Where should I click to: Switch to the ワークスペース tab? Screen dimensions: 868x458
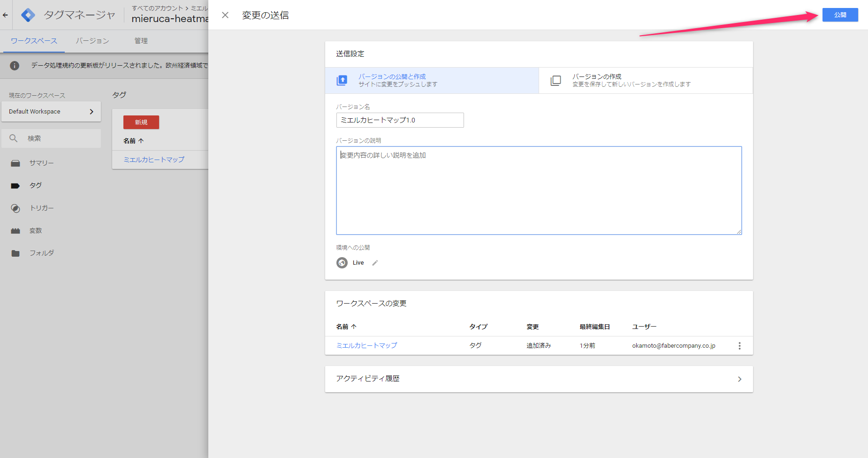pyautogui.click(x=34, y=41)
